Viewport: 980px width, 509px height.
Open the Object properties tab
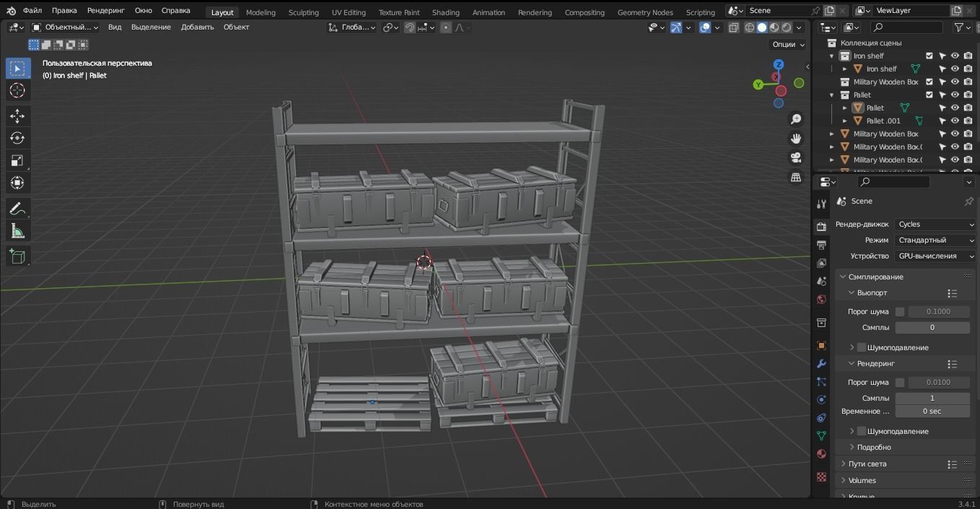click(x=821, y=346)
